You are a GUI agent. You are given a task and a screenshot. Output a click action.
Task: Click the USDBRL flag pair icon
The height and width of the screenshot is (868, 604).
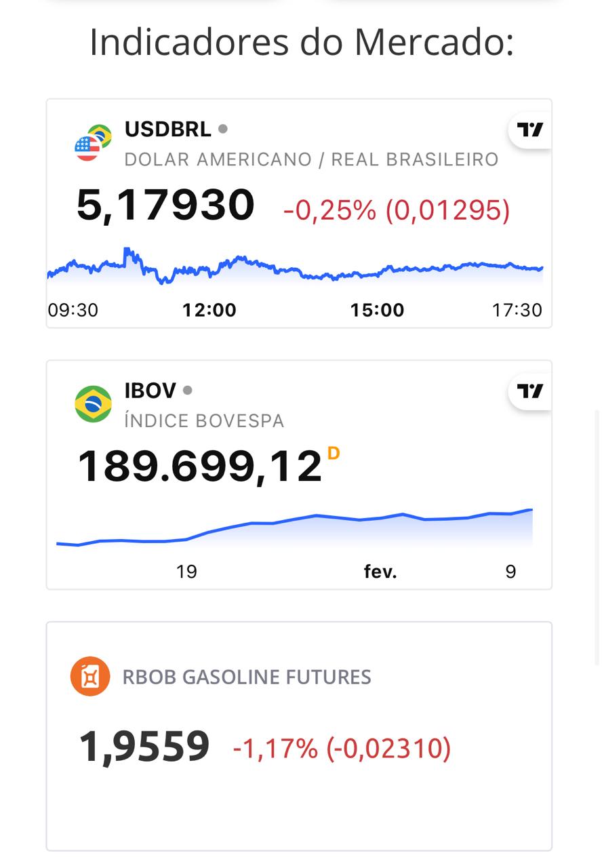coord(93,142)
